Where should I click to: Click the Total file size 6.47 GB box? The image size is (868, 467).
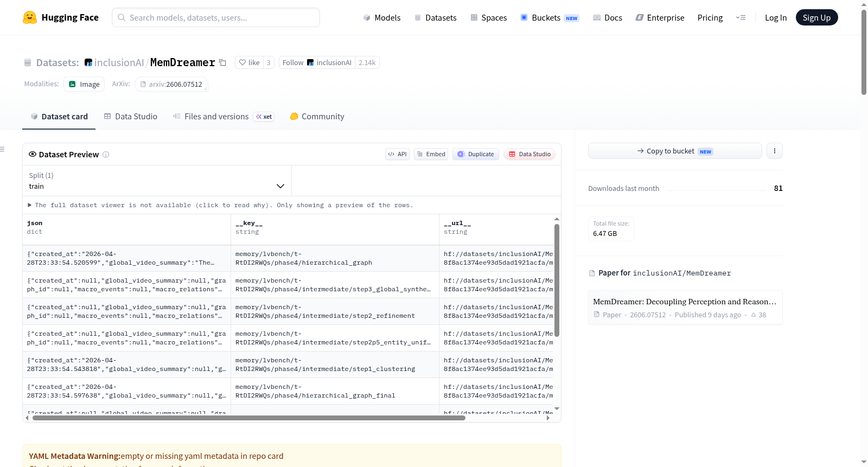(611, 228)
